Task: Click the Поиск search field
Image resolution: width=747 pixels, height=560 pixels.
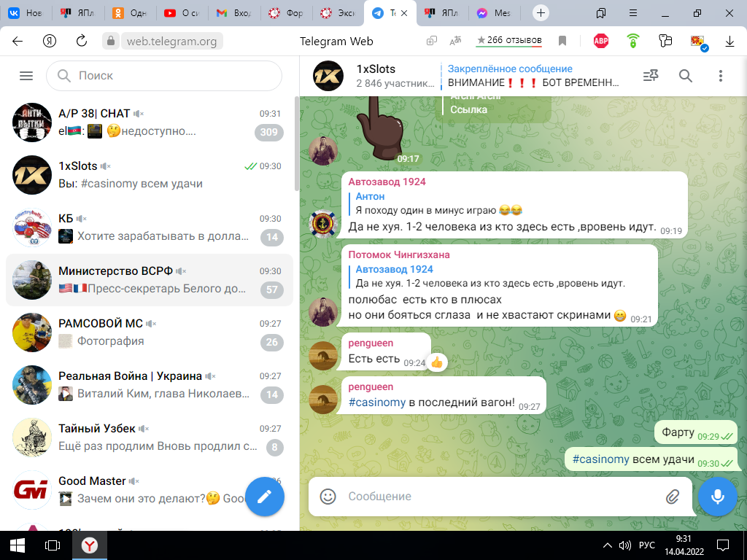Action: (164, 76)
